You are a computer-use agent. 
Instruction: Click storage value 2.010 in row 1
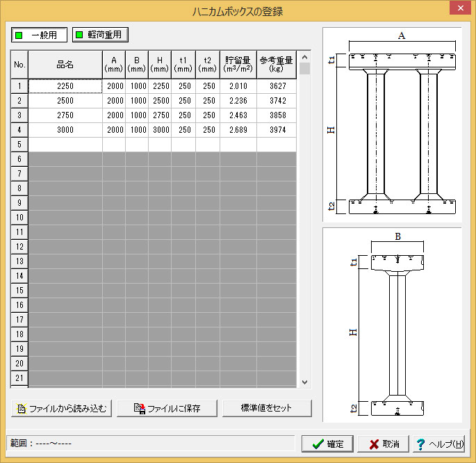238,86
